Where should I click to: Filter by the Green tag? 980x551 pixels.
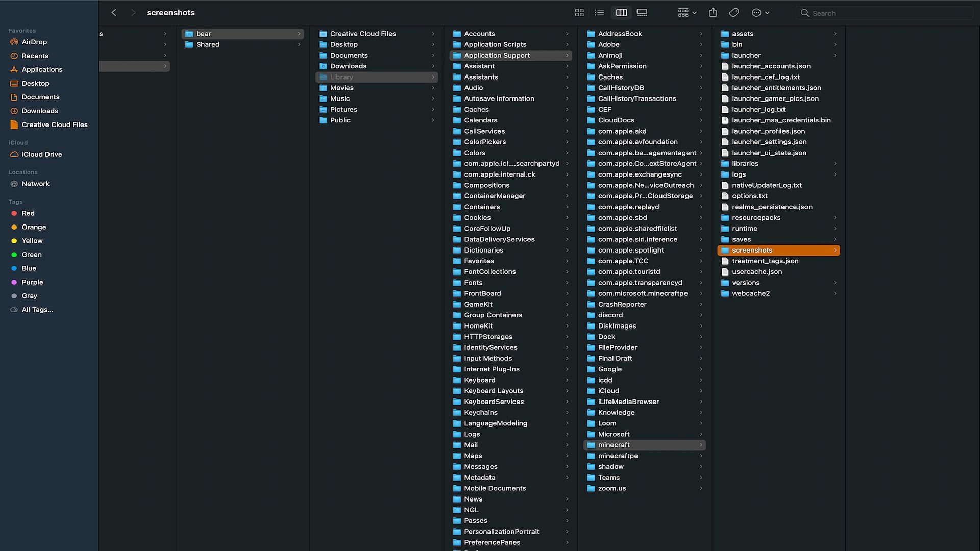tap(32, 255)
